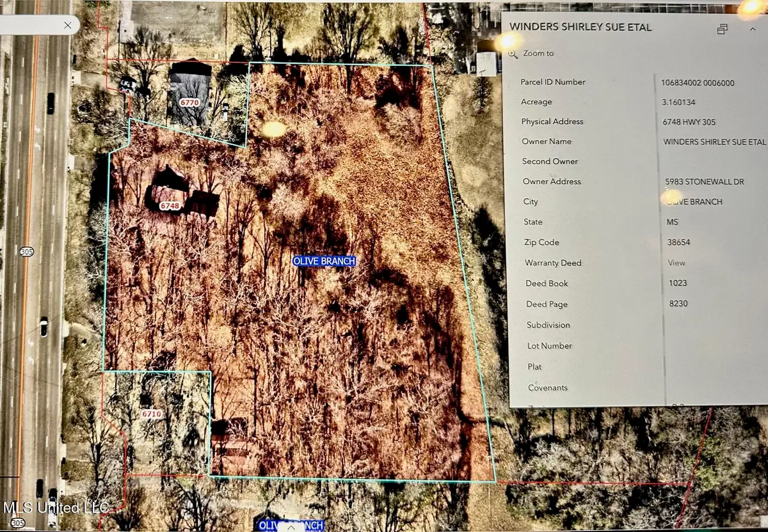Select the Owner Address 5983 STONEWALL DR
The height and width of the screenshot is (532, 768).
[704, 182]
